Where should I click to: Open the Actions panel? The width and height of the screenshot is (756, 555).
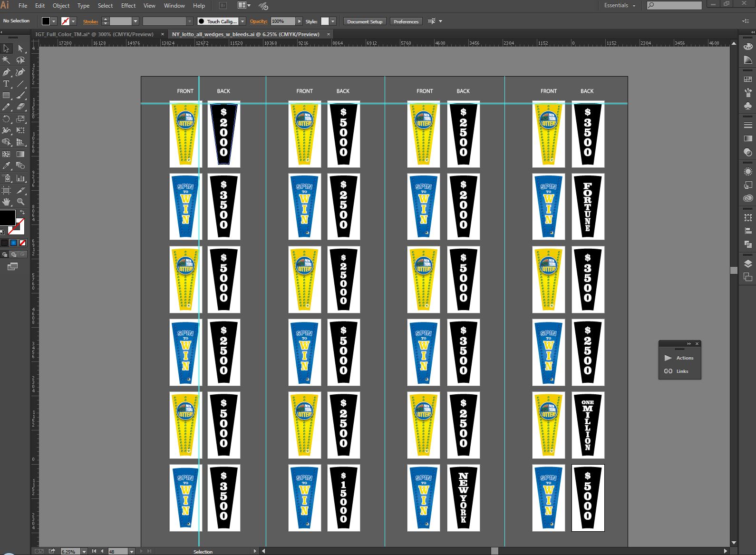click(679, 358)
